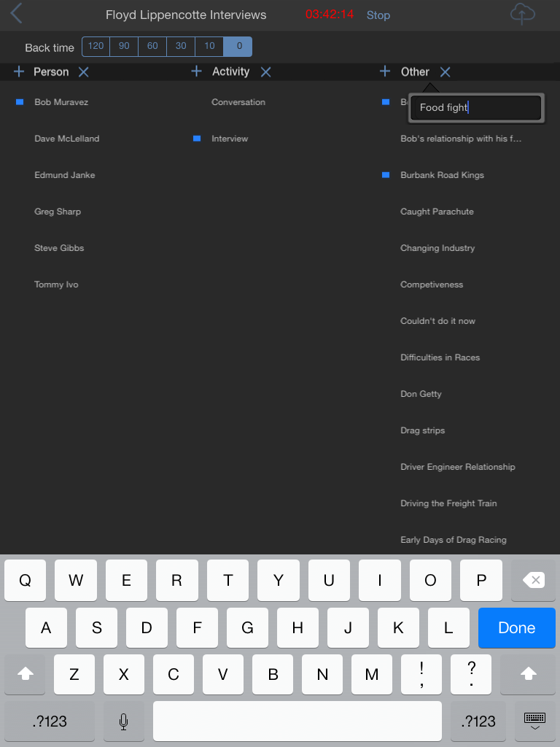Click into the Food fight text field
Viewport: 560px width, 747px height.
tap(475, 108)
